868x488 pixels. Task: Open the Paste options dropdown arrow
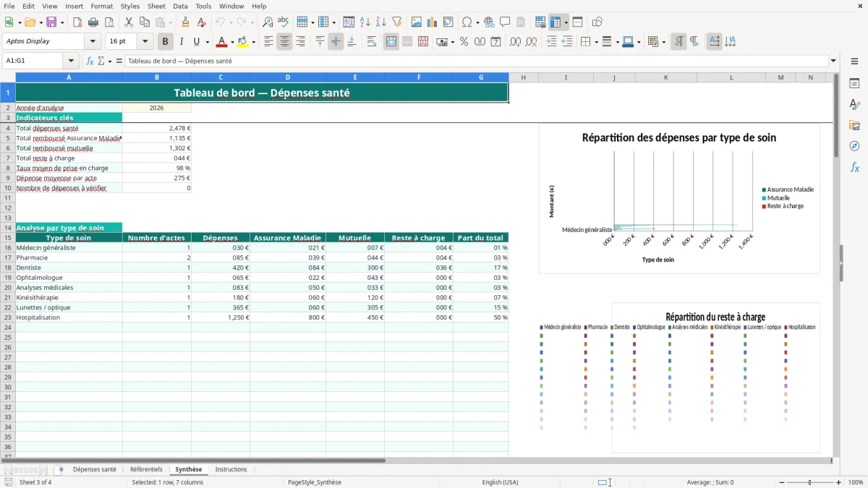(x=170, y=22)
